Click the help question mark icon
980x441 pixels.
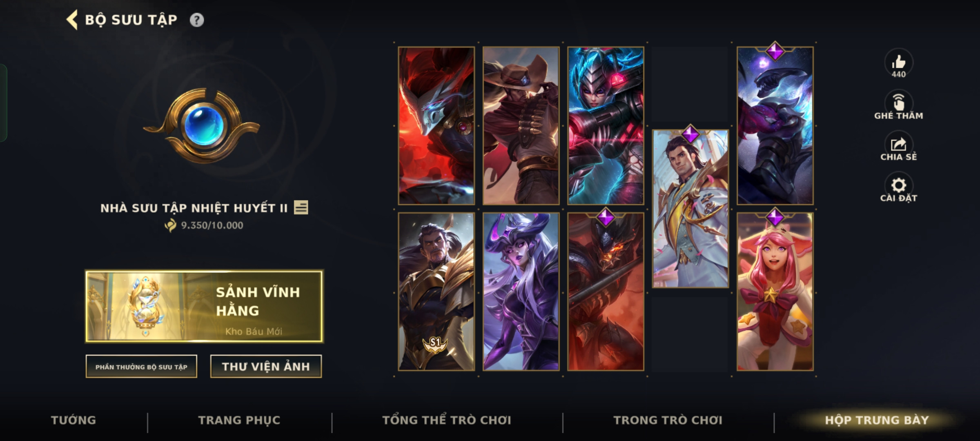pyautogui.click(x=197, y=20)
